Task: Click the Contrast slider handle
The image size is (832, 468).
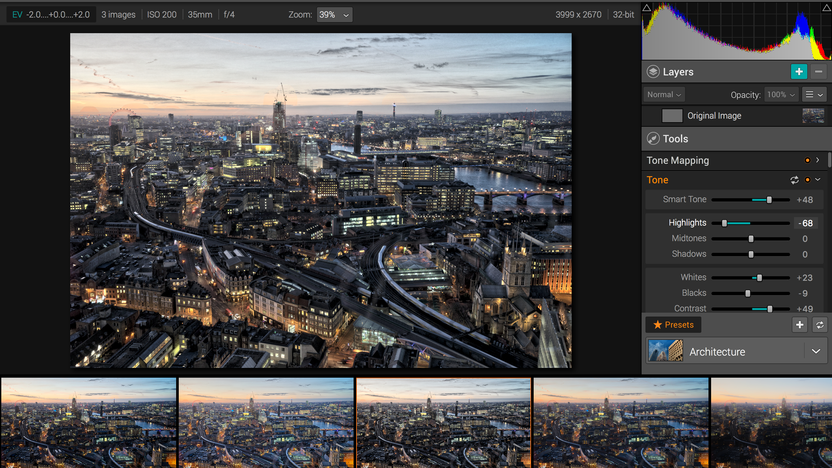Action: (x=769, y=309)
